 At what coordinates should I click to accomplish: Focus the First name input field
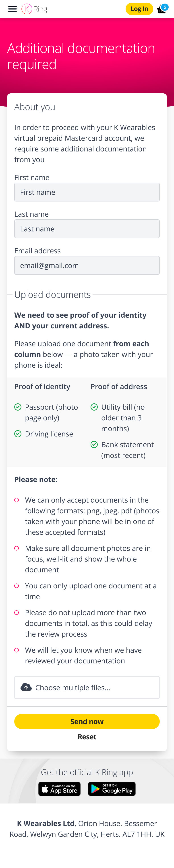click(x=87, y=192)
